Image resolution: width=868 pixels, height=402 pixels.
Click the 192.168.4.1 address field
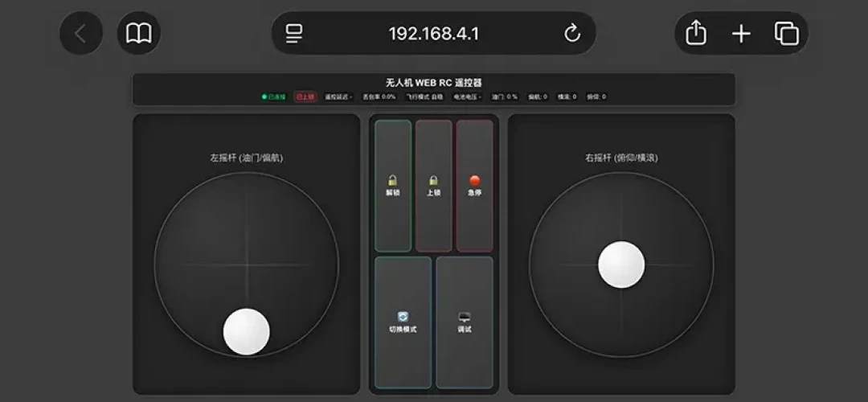[433, 33]
